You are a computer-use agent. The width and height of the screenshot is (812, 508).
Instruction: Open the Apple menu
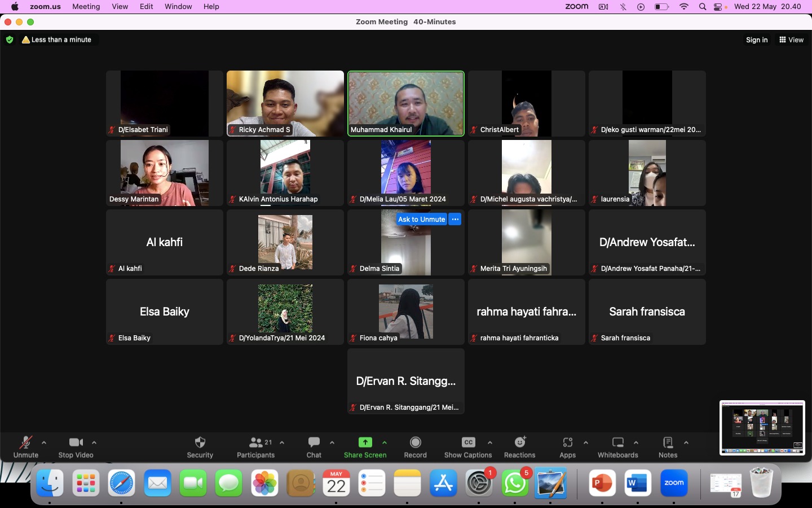[x=15, y=7]
